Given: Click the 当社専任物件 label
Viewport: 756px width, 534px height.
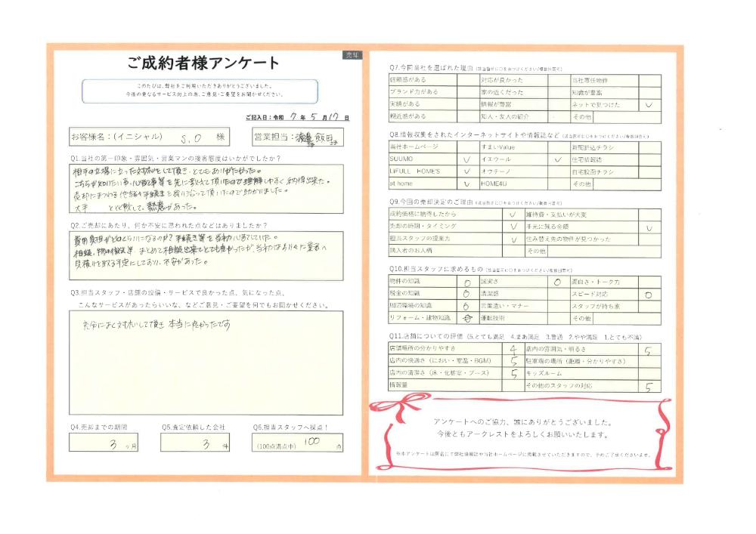Looking at the screenshot, I should 590,80.
